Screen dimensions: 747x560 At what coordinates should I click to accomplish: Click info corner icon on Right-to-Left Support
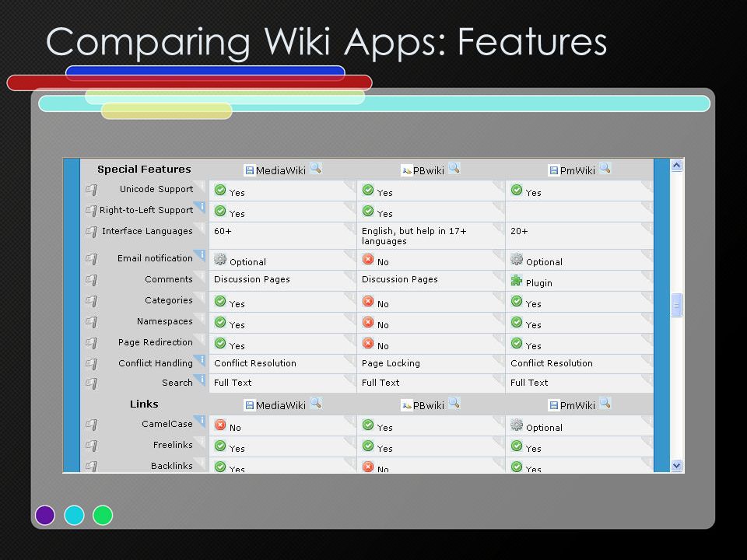(x=201, y=206)
